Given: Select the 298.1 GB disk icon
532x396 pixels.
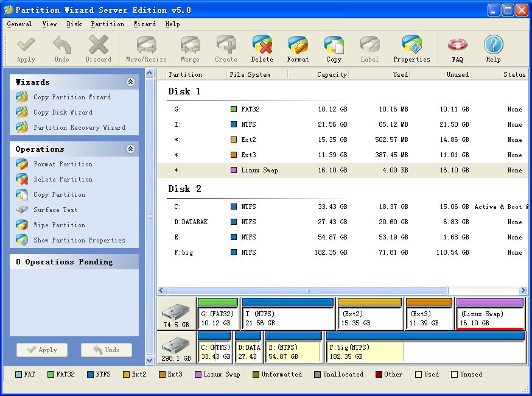Looking at the screenshot, I should point(176,347).
